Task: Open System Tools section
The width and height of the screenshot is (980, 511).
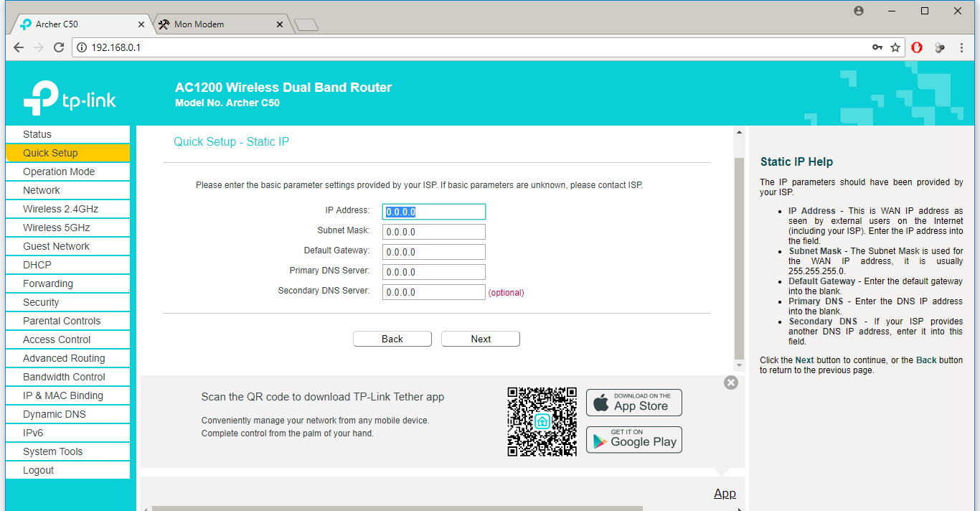Action: tap(52, 451)
